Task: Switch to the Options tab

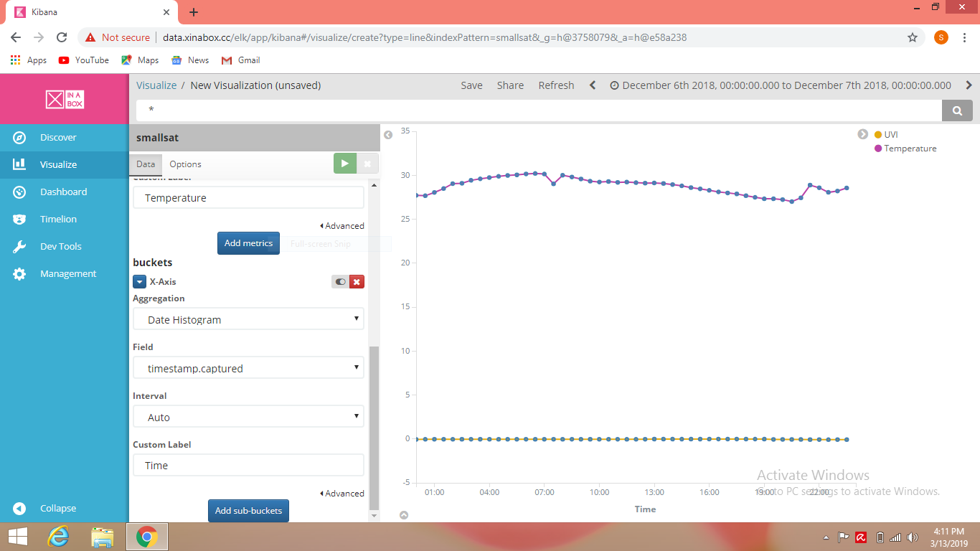Action: 185,164
